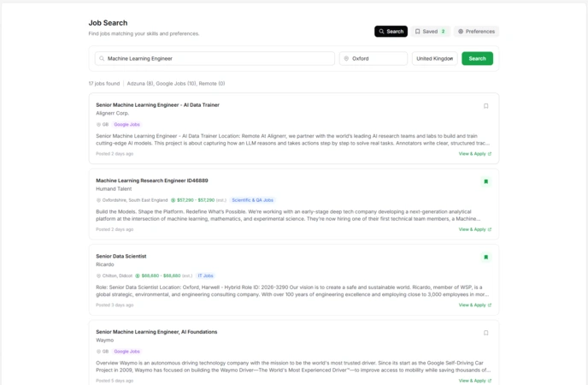Click the location pin icon in the Oxford field
Image resolution: width=588 pixels, height=385 pixels.
346,58
